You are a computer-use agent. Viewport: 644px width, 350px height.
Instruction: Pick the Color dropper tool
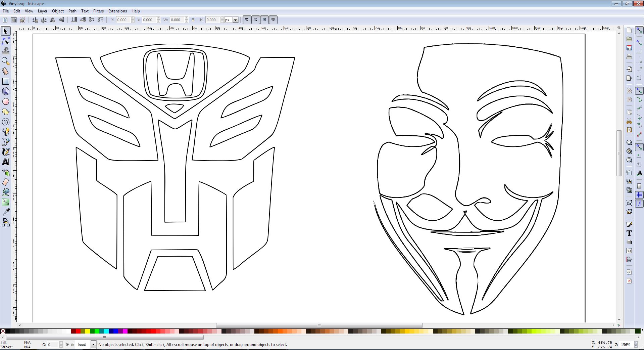[x=5, y=212]
